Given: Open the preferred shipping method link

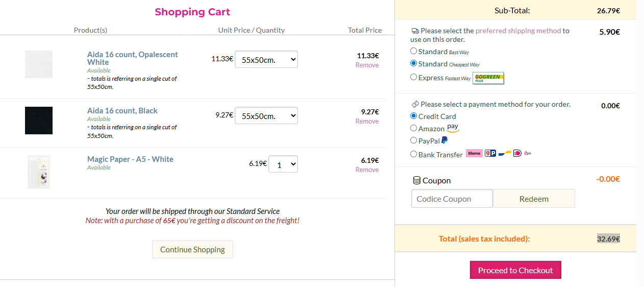Looking at the screenshot, I should 518,31.
